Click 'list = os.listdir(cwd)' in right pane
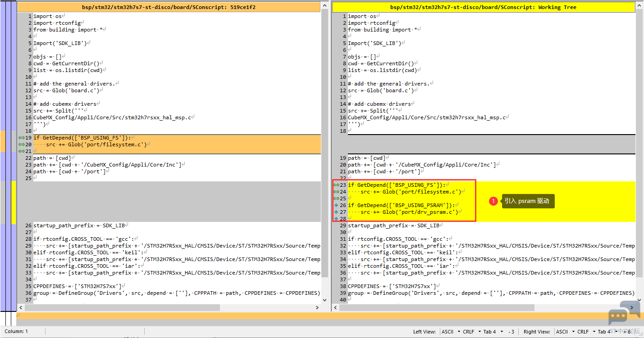This screenshot has width=644, height=338. coord(383,70)
